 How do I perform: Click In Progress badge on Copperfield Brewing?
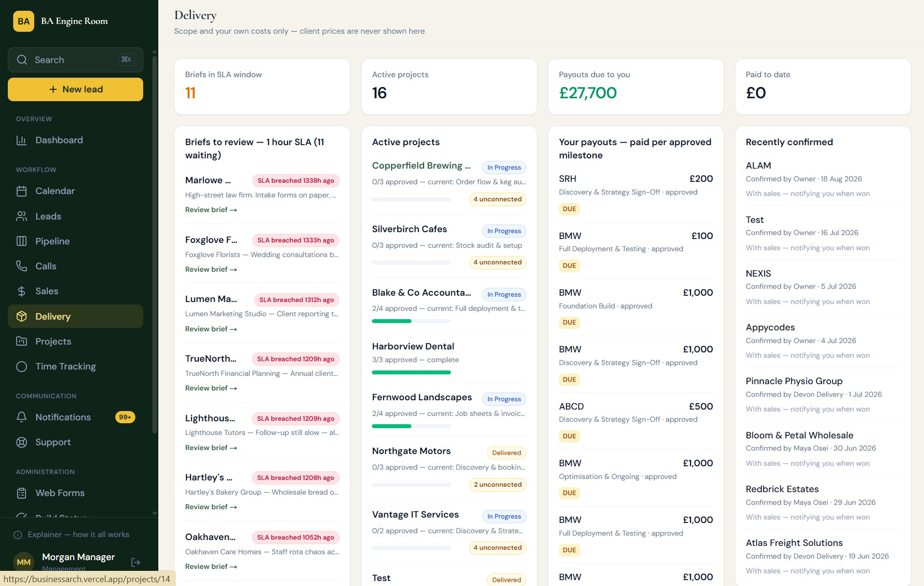point(504,168)
